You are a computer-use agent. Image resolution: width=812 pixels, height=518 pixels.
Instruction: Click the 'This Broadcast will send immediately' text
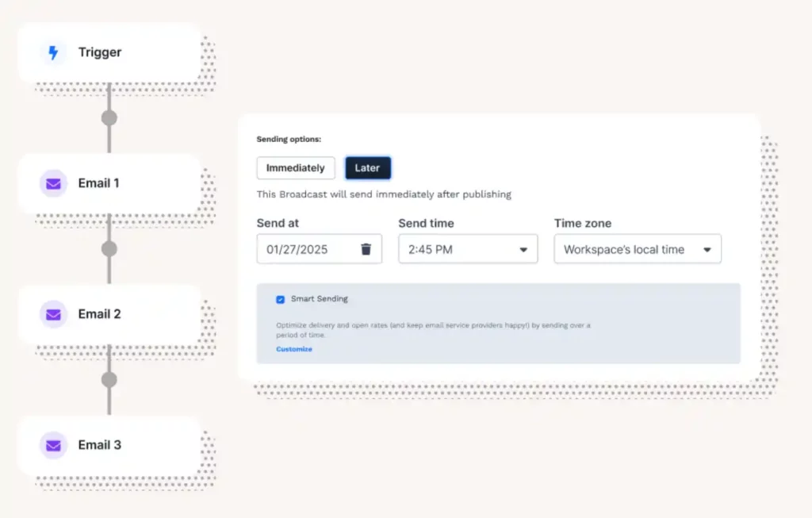coord(384,194)
